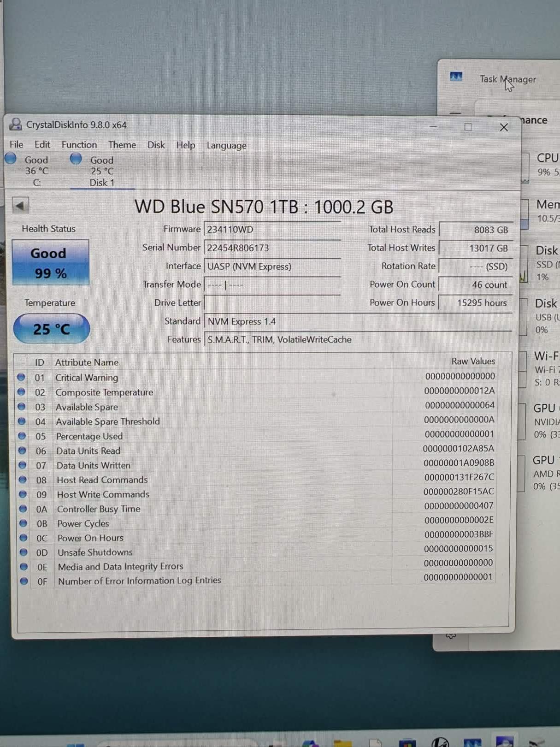Click status dot for Critical Warning row

(x=21, y=377)
